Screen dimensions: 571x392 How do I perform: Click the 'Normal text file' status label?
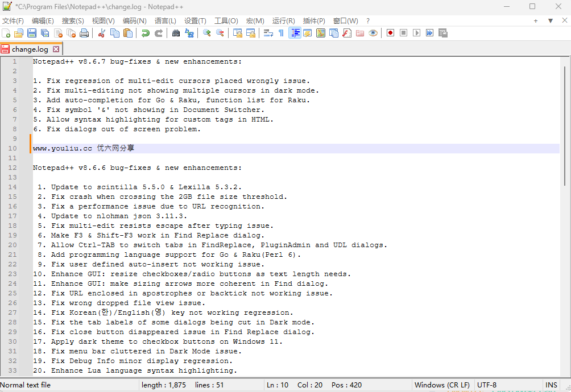point(25,385)
